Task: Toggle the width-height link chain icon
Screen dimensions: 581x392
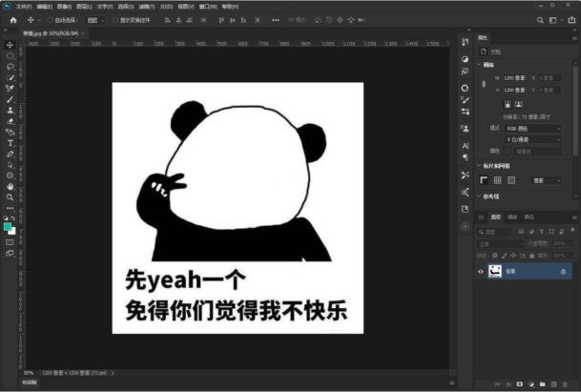Action: [x=484, y=84]
